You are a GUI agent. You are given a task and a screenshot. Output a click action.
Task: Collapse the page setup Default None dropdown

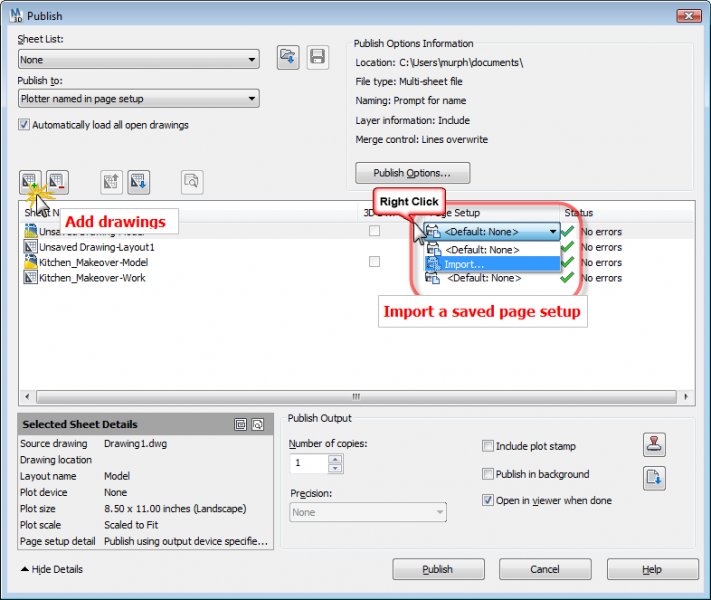553,232
